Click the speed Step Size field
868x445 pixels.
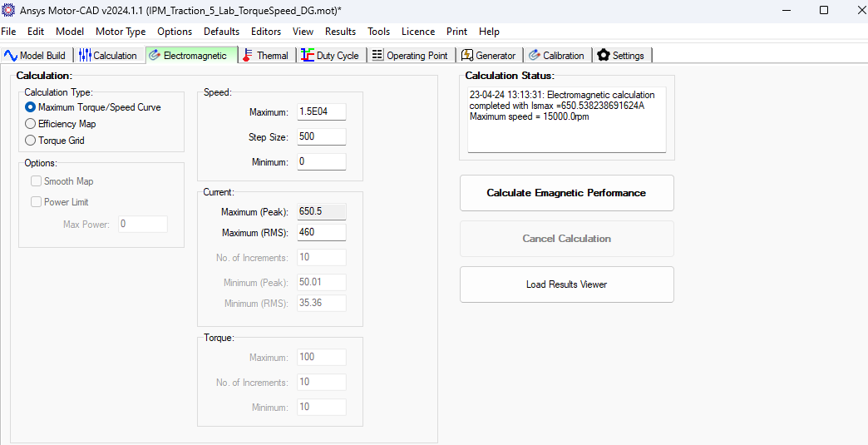pos(322,136)
